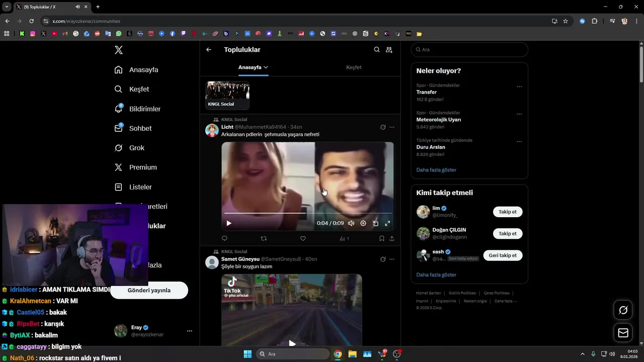Open more options for Meteorolojik Uyarı

[x=519, y=114]
